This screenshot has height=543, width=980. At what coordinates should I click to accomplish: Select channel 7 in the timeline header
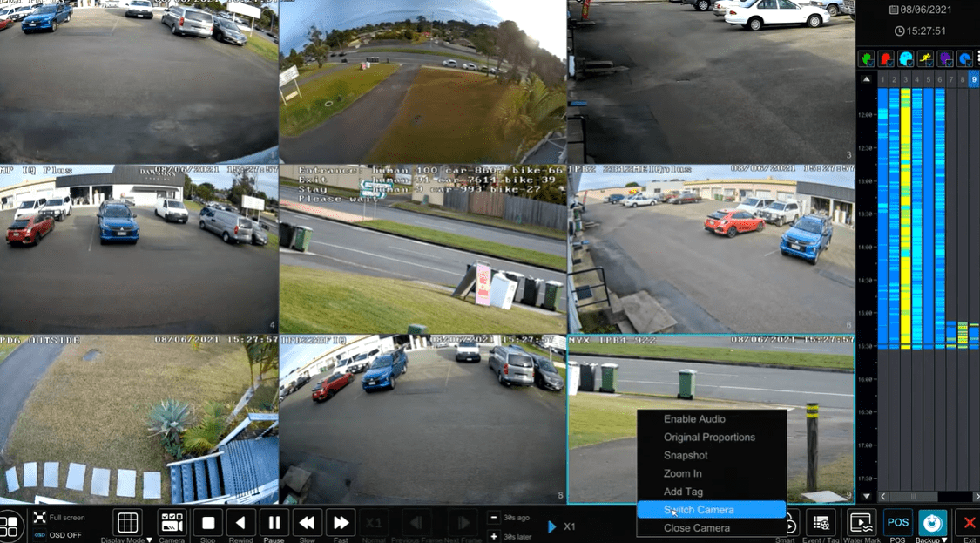point(950,79)
